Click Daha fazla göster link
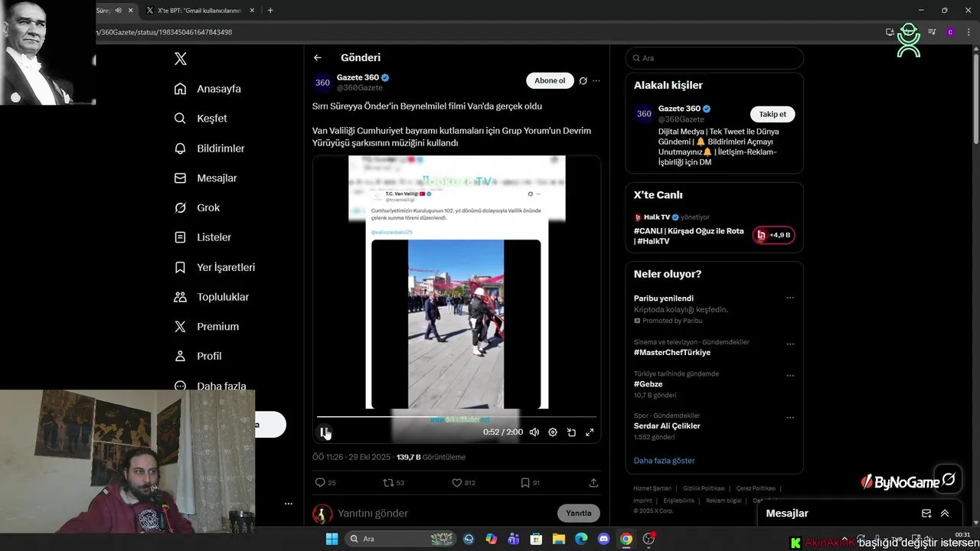This screenshot has width=980, height=551. tap(665, 461)
